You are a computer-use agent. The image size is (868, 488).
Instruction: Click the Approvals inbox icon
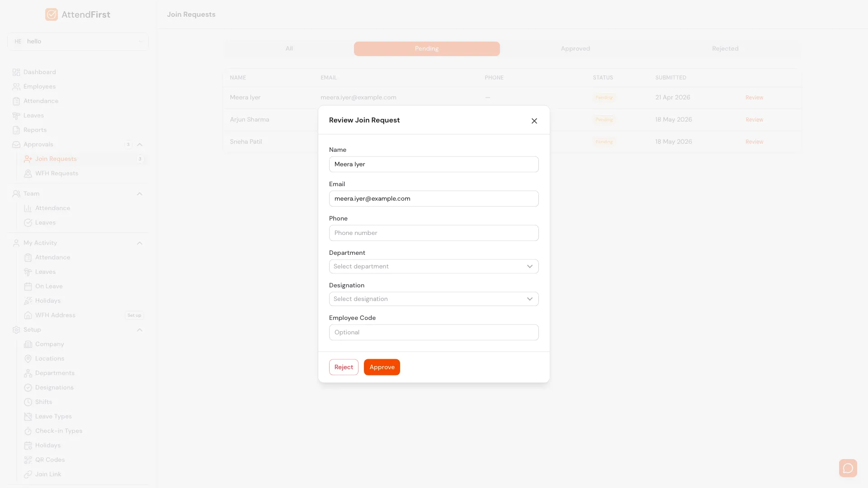16,145
